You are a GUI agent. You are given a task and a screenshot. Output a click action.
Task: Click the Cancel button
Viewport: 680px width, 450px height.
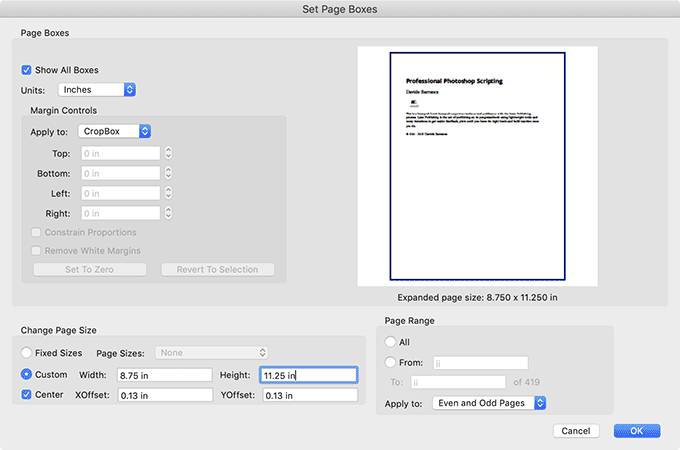pos(576,431)
